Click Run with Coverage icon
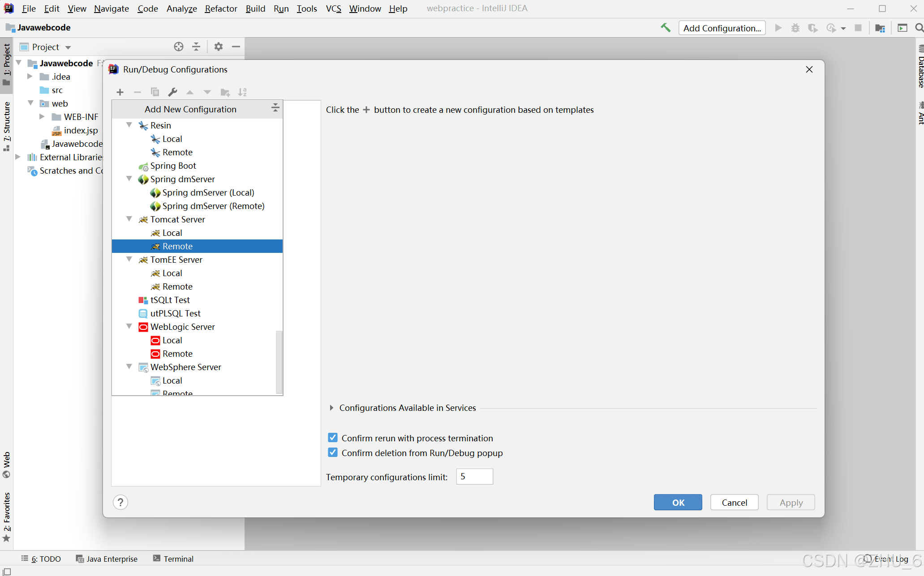The width and height of the screenshot is (924, 576). [813, 28]
